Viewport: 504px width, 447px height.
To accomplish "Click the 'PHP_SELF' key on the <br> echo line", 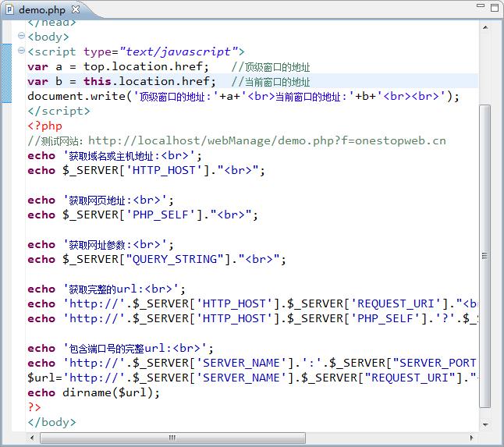I will (x=161, y=215).
